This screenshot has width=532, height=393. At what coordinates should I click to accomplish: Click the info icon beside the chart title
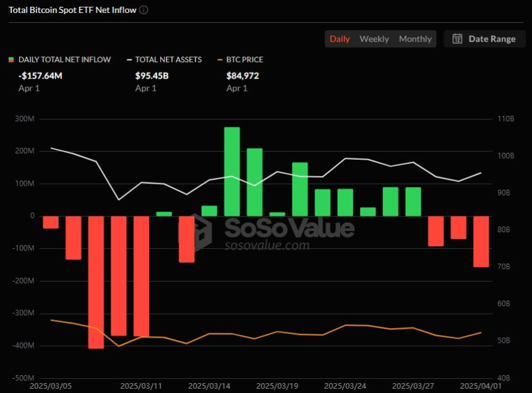144,10
